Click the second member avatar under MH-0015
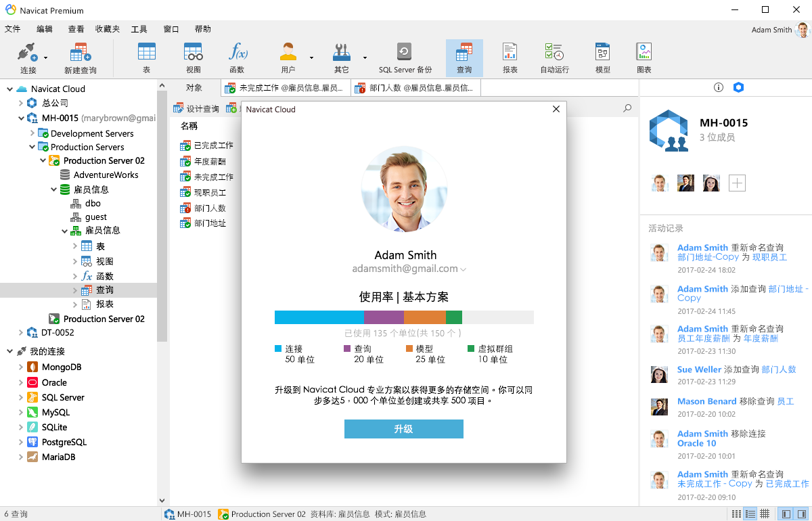 click(x=686, y=183)
